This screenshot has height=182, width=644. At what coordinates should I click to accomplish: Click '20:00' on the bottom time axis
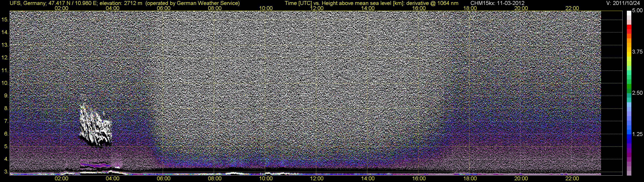pos(521,179)
